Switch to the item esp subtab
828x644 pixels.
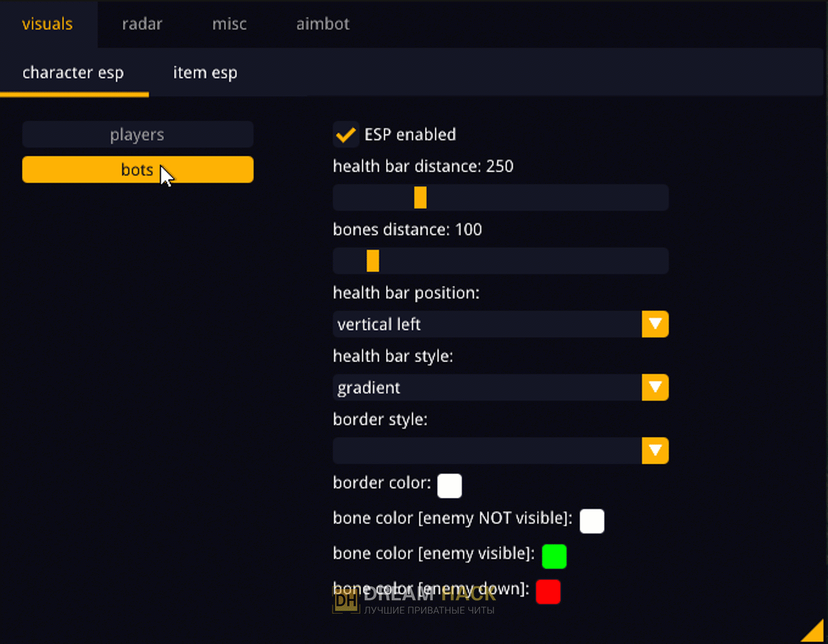tap(205, 72)
